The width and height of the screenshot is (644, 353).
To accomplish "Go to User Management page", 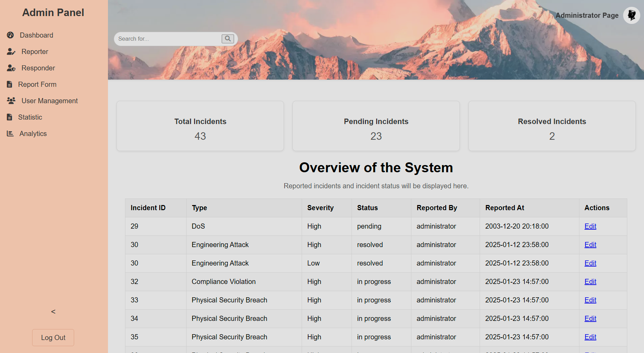I will 50,101.
